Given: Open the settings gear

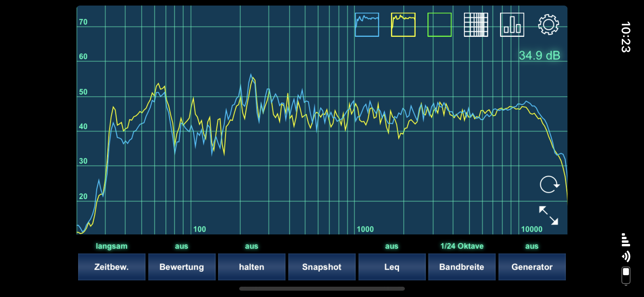Looking at the screenshot, I should 548,25.
